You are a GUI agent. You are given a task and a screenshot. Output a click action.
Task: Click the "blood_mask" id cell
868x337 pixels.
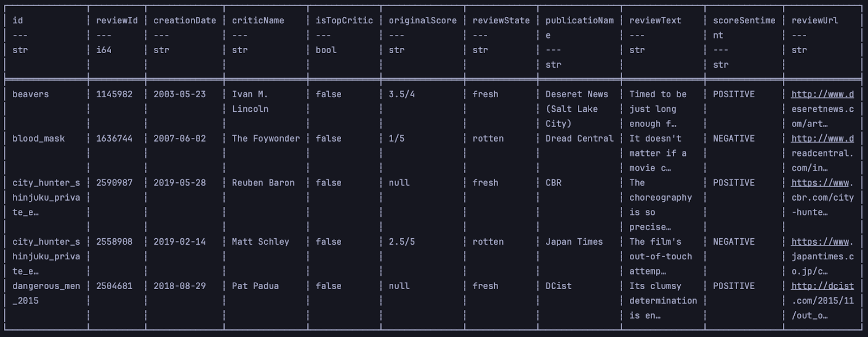(39, 139)
